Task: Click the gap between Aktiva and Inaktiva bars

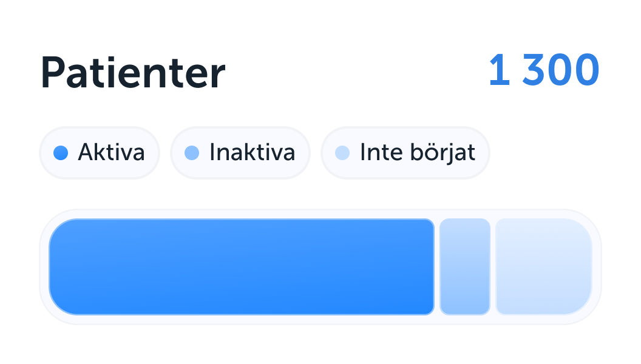Action: [x=437, y=267]
